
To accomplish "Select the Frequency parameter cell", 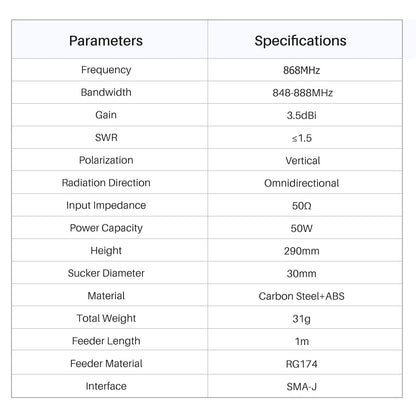I will [x=106, y=70].
